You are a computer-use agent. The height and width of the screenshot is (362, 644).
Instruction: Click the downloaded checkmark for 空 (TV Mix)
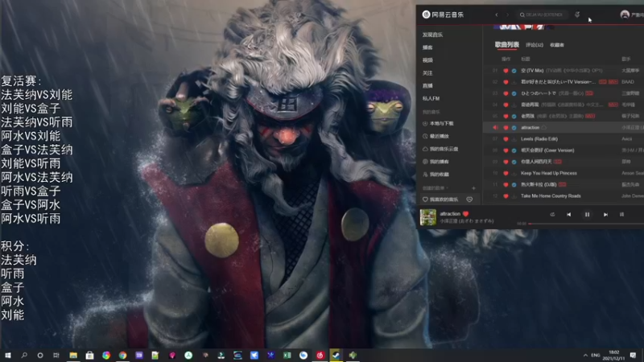(514, 71)
